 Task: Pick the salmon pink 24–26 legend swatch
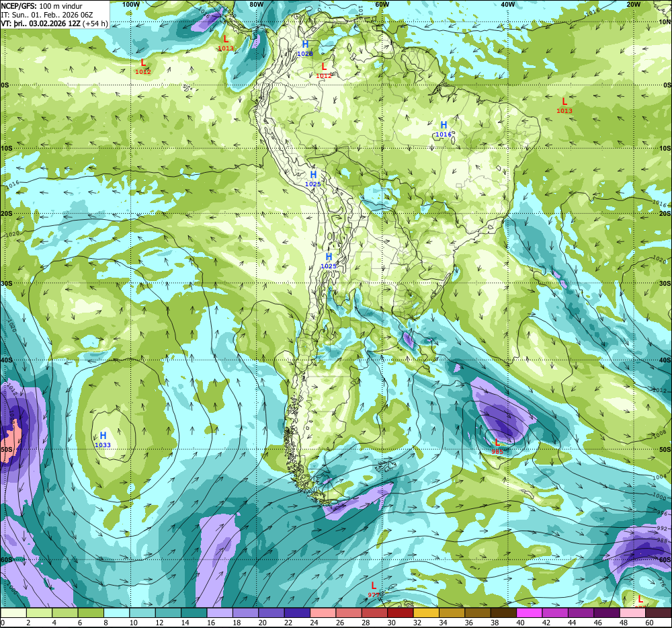point(323,613)
